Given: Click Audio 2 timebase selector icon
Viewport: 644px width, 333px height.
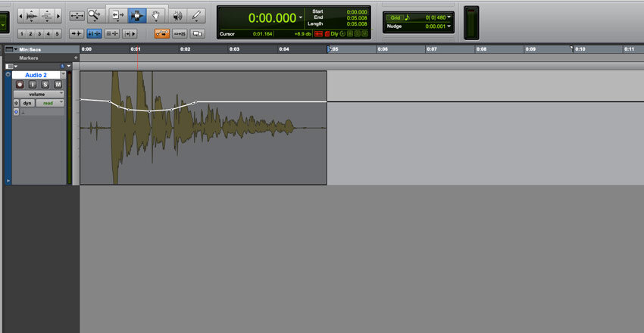Looking at the screenshot, I should [x=17, y=112].
